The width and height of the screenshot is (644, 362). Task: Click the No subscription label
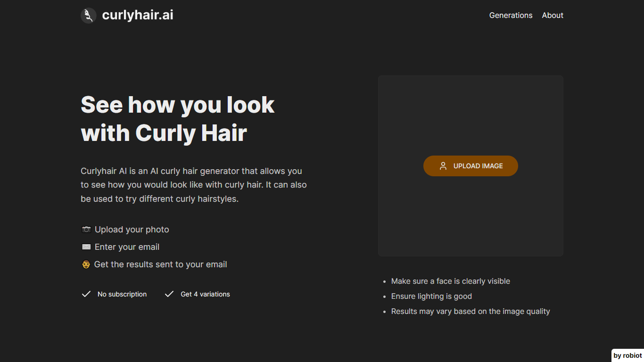[122, 294]
